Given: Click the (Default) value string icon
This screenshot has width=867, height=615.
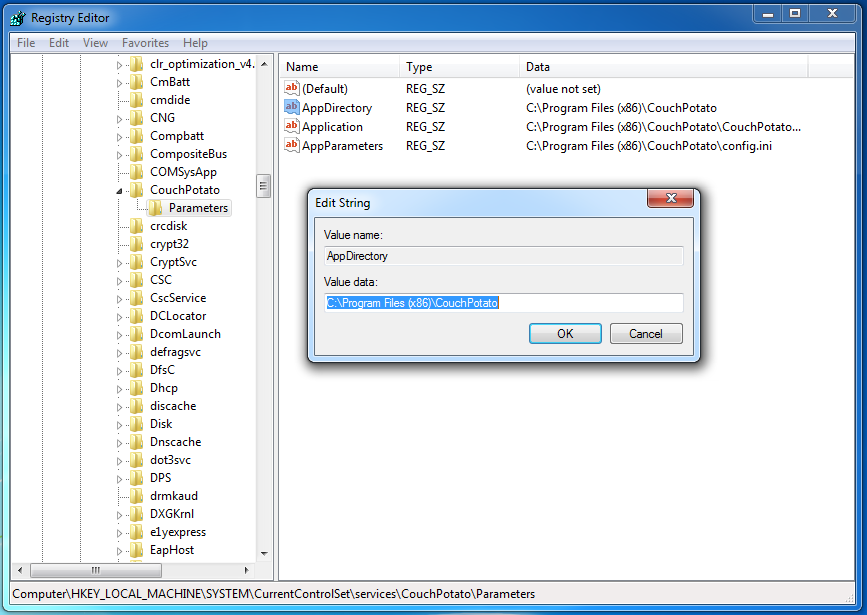Looking at the screenshot, I should pos(292,88).
